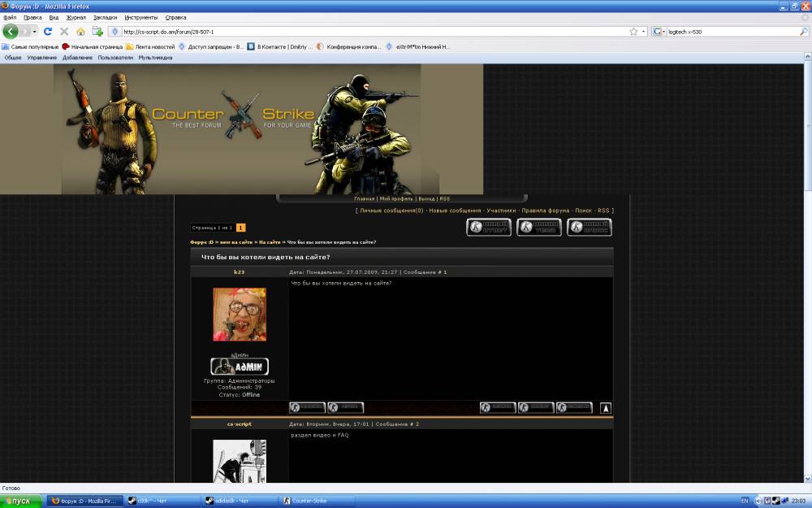Click the Мой профиль link

coord(396,198)
